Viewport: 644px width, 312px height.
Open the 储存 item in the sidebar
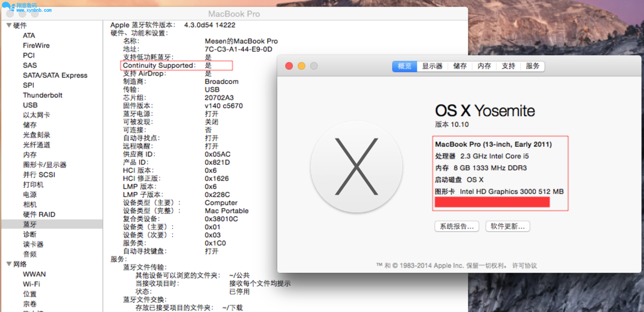coord(30,125)
